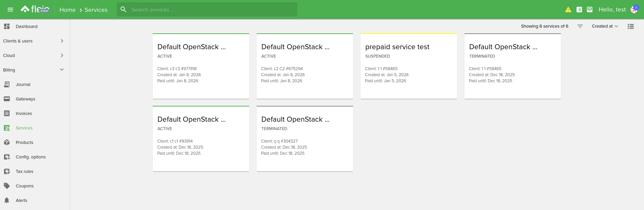The width and height of the screenshot is (644, 210).
Task: Expand the Cloud sidebar section
Action: click(62, 55)
